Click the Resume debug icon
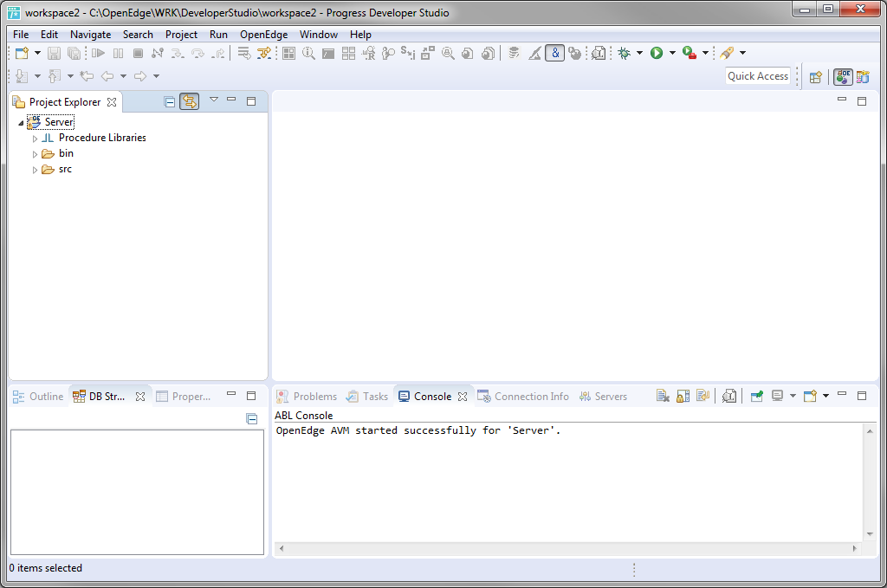 click(99, 53)
